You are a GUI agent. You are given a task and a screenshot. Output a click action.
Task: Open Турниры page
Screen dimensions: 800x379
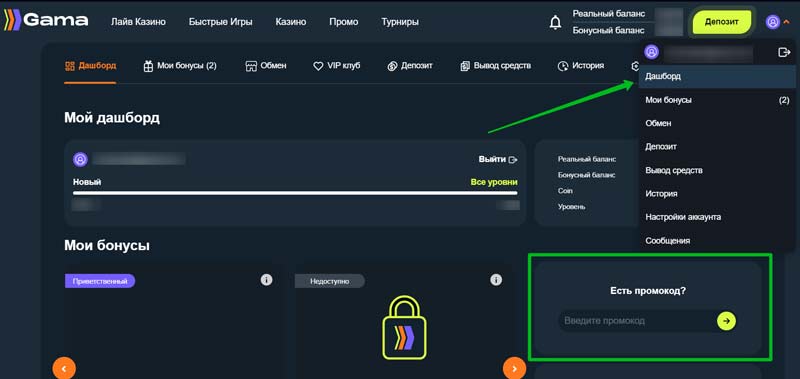[x=400, y=22]
